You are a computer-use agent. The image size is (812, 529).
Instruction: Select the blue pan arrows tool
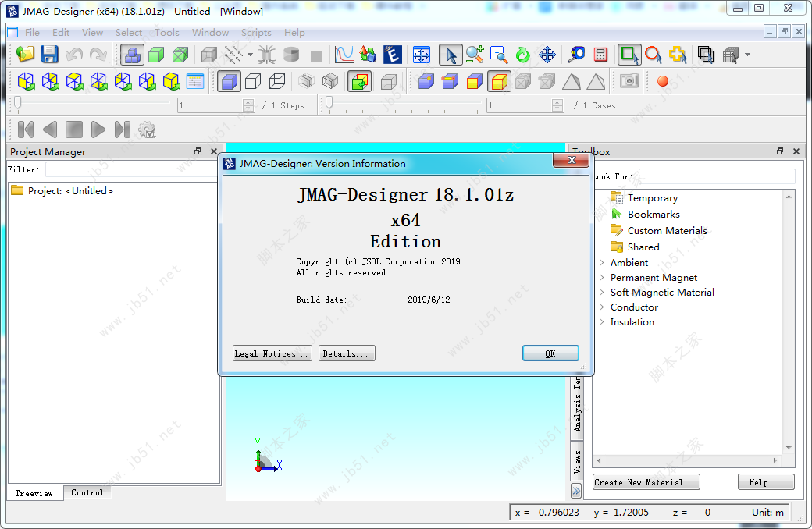(x=547, y=55)
